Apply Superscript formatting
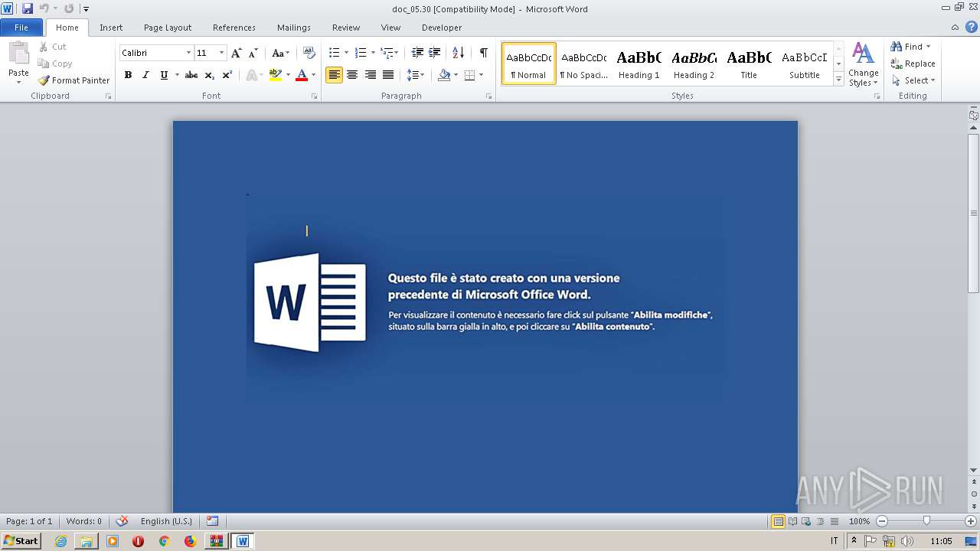Image resolution: width=980 pixels, height=551 pixels. click(227, 75)
